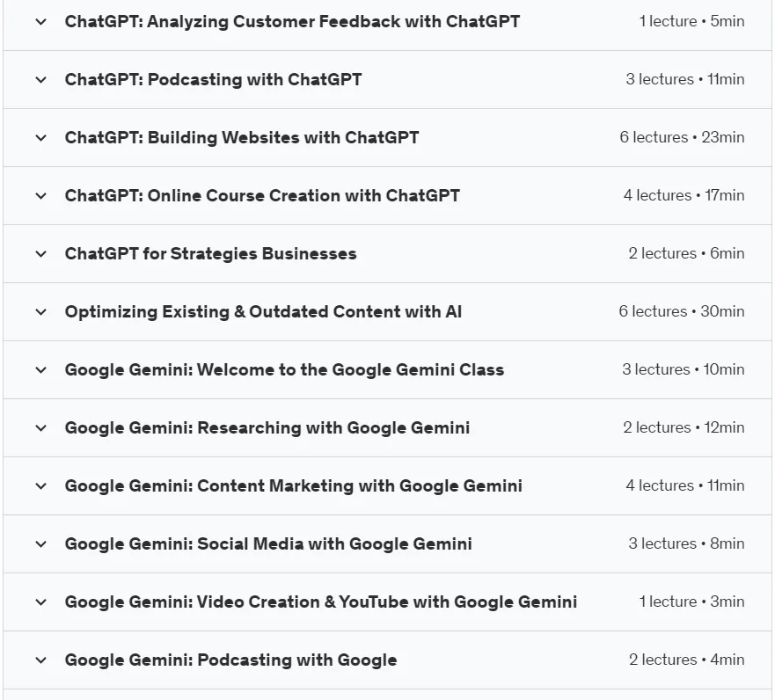Click the 6 lectures • 30min label

682,311
